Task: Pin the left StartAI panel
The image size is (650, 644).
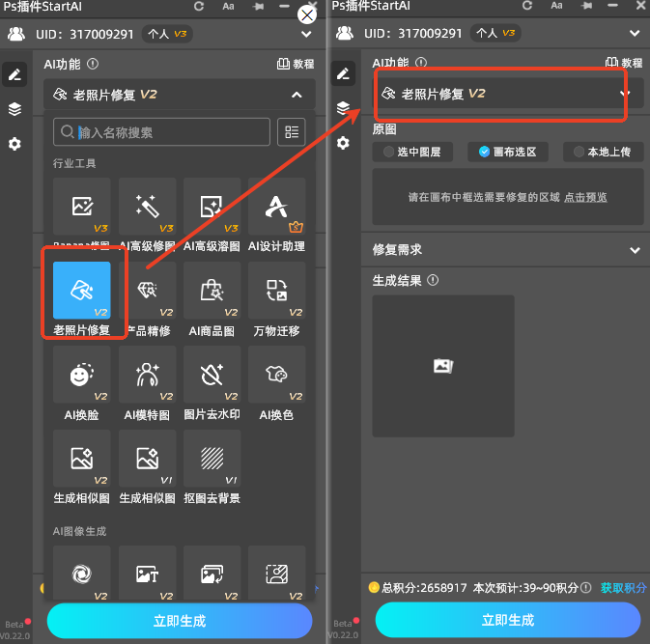Action: (258, 7)
